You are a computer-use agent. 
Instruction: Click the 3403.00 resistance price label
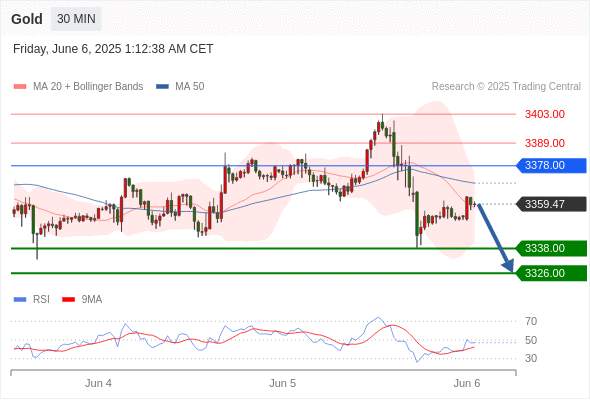544,114
